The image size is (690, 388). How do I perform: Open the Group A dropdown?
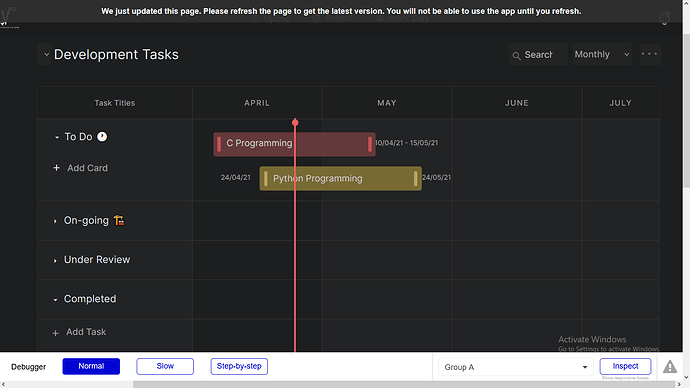(x=515, y=367)
